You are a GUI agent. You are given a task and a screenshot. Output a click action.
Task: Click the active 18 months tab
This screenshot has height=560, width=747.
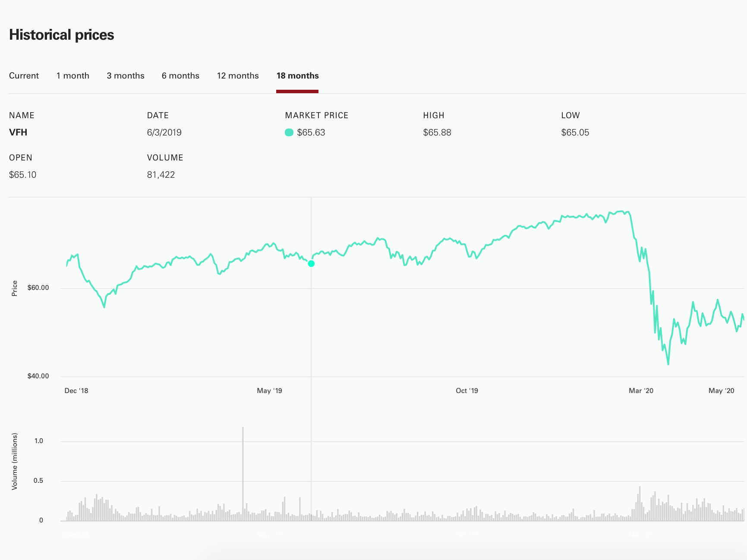pyautogui.click(x=297, y=76)
